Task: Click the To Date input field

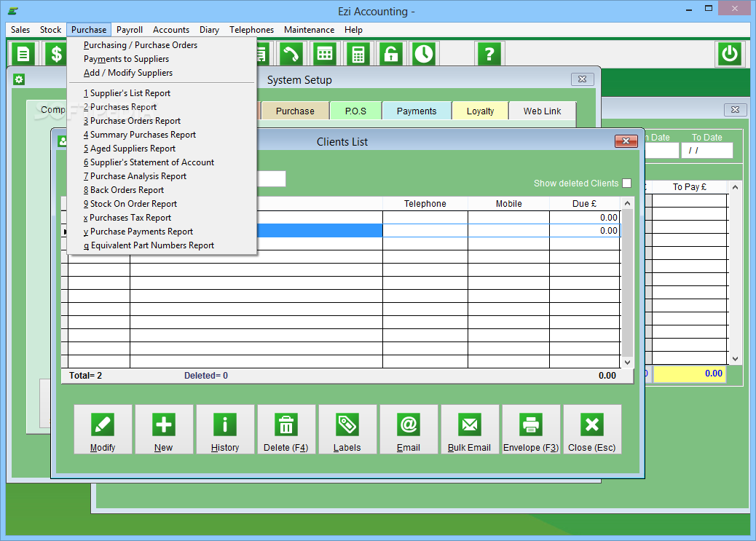Action: pos(706,151)
